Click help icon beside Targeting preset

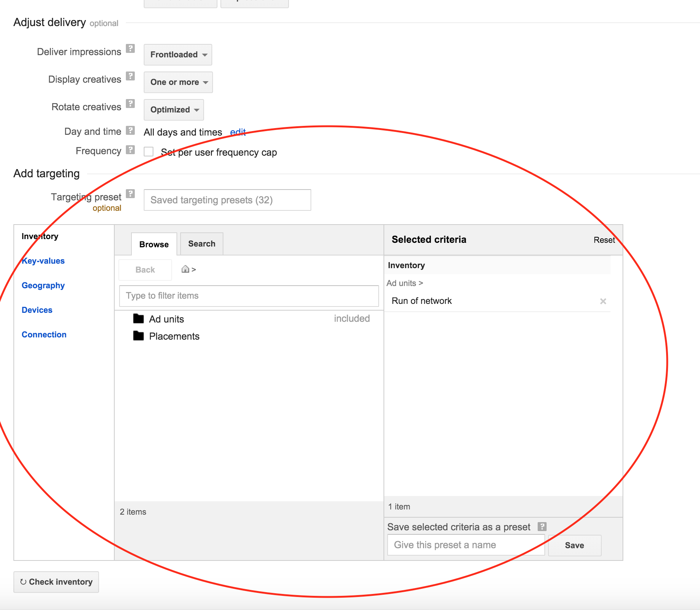(x=130, y=194)
